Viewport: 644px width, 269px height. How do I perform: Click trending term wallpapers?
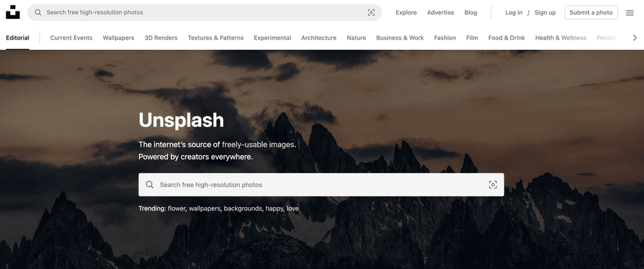click(x=204, y=209)
